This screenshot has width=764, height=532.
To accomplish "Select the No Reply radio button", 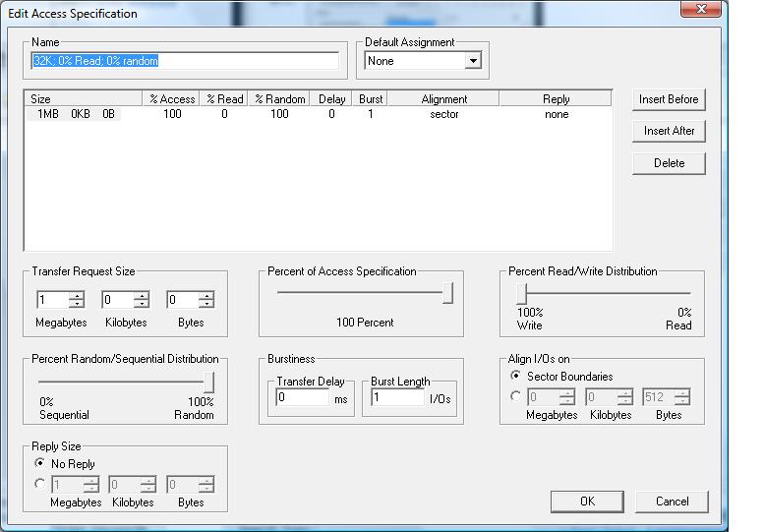I will (x=40, y=463).
